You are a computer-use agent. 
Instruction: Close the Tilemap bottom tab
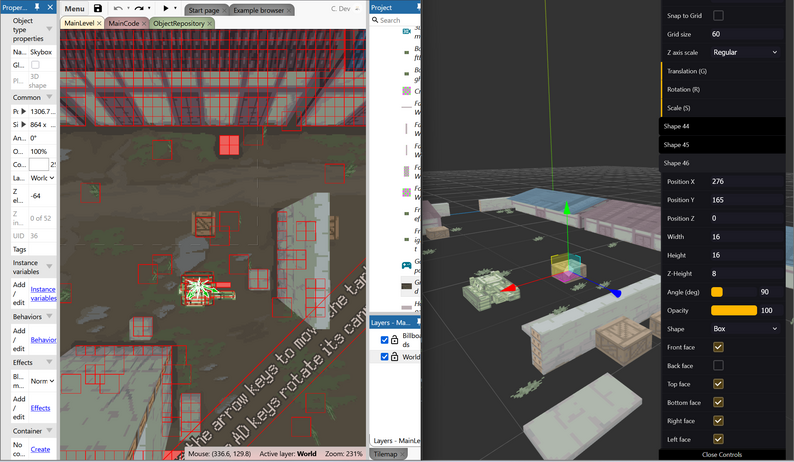(403, 454)
